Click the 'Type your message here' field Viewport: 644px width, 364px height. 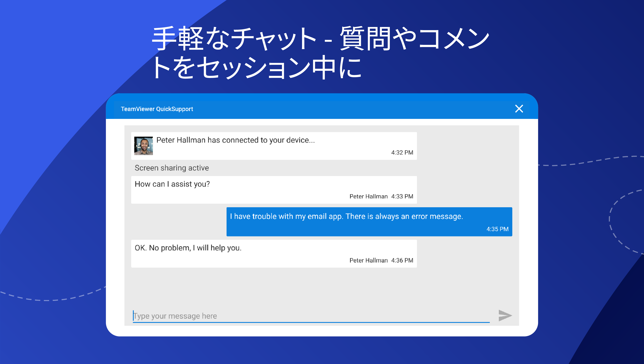click(x=311, y=316)
